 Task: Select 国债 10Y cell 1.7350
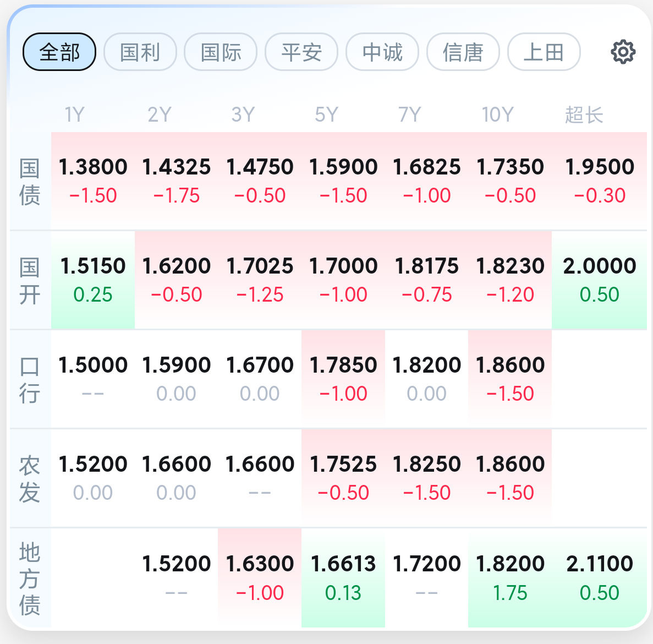coord(510,181)
